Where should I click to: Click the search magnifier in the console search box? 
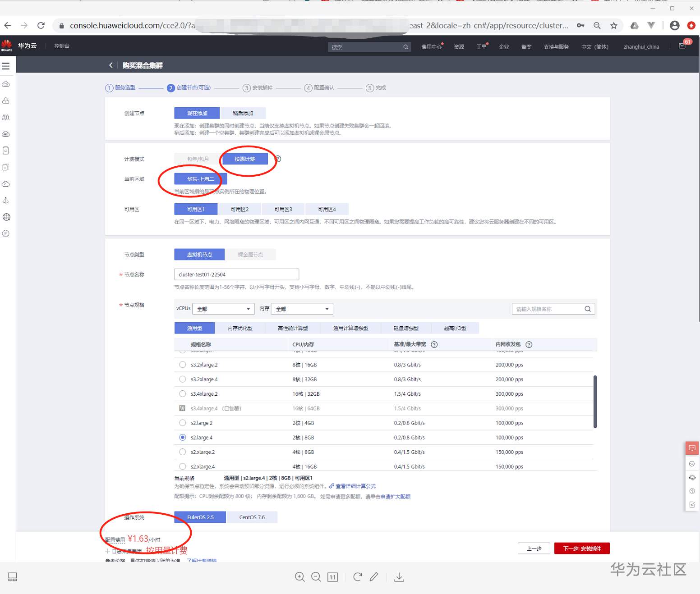click(405, 47)
